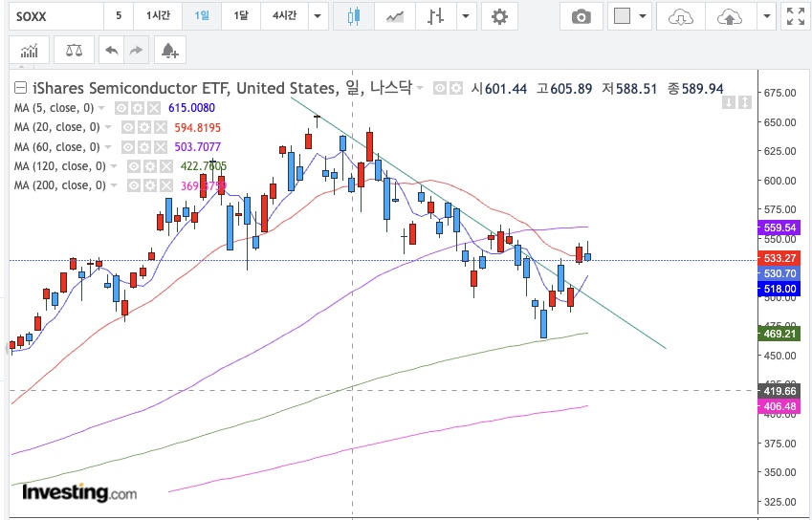Screen dimensions: 812x520
Task: Select the 5 minute interval
Action: click(119, 16)
